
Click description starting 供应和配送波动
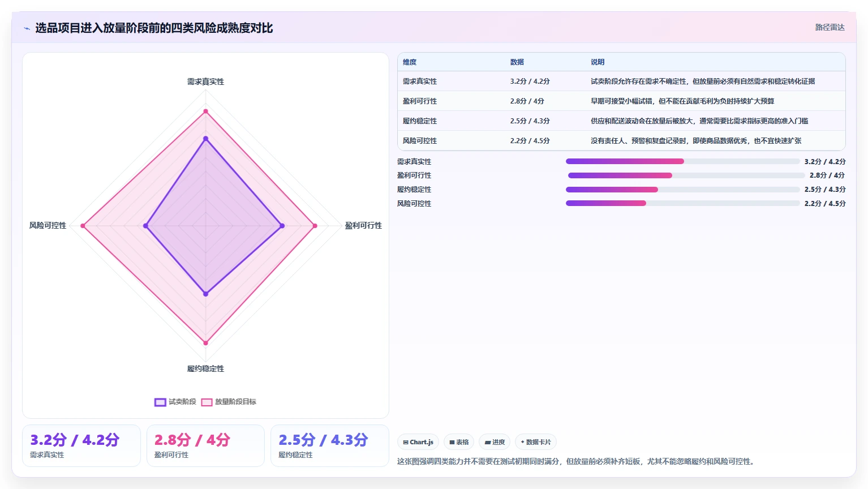click(699, 121)
